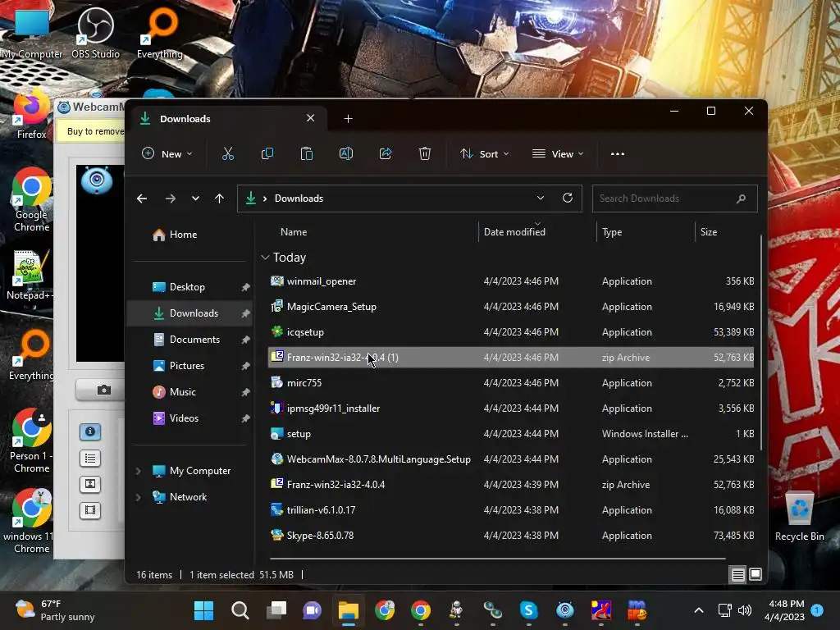
Task: Close the Downloads tab
Action: coord(310,118)
